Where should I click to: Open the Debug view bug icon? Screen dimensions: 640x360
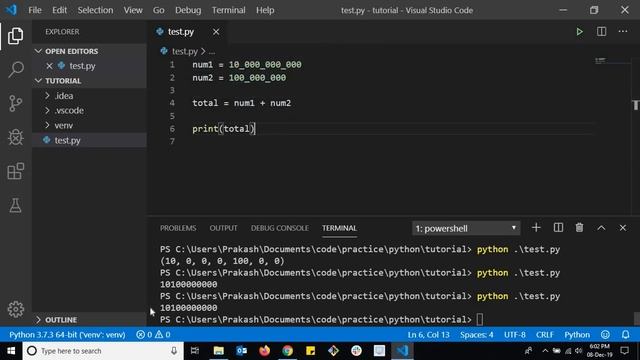16,137
